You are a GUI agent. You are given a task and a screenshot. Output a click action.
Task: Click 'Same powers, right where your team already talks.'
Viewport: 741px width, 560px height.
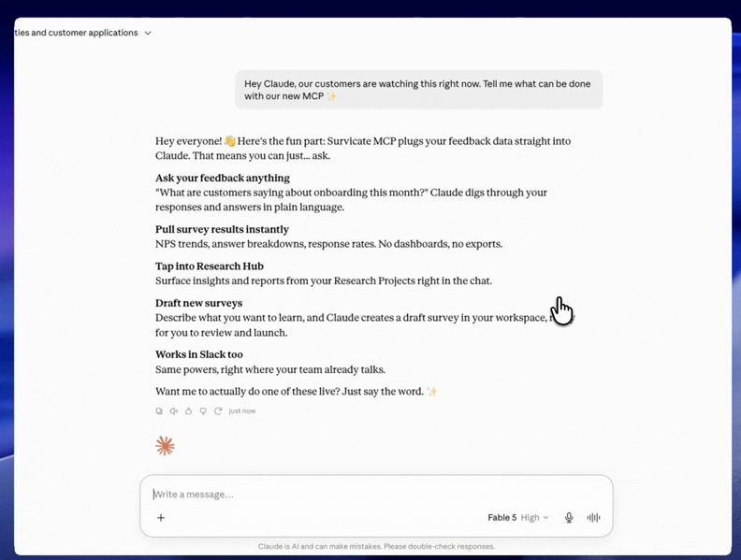[x=270, y=369]
